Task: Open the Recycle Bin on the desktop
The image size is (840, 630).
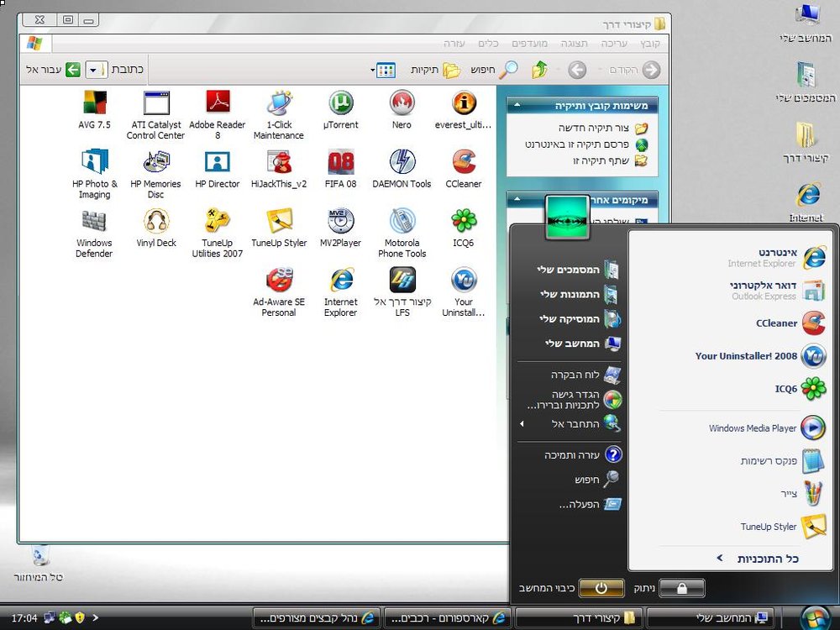Action: [39, 563]
